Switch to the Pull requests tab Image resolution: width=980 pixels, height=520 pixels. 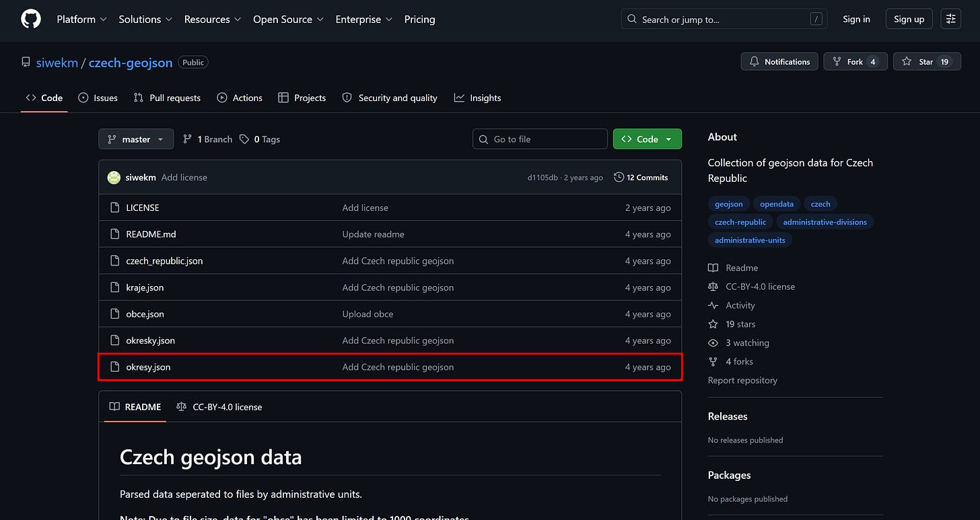(x=167, y=98)
